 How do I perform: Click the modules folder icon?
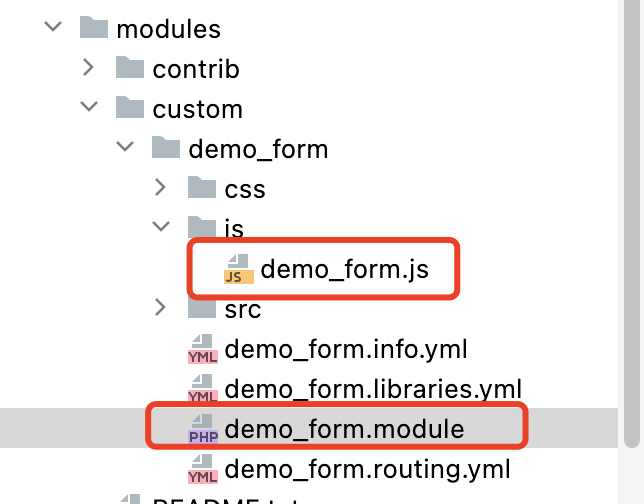94,28
